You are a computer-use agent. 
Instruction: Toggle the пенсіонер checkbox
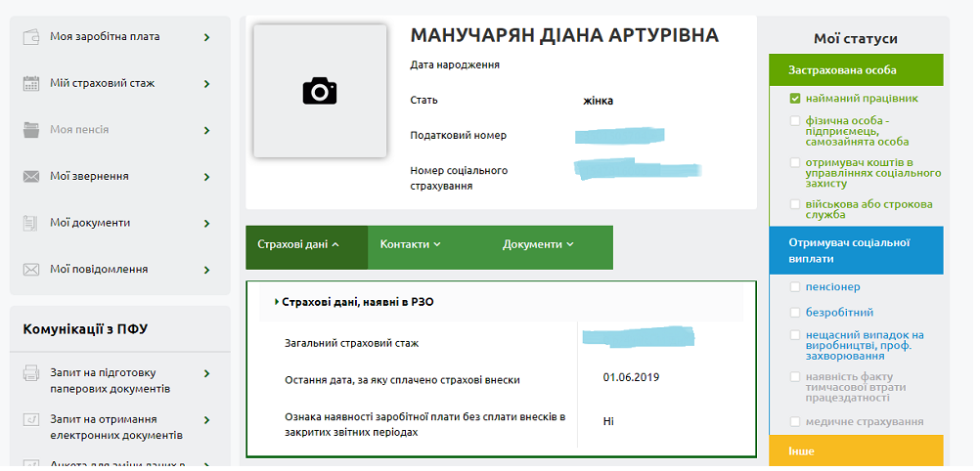[795, 286]
